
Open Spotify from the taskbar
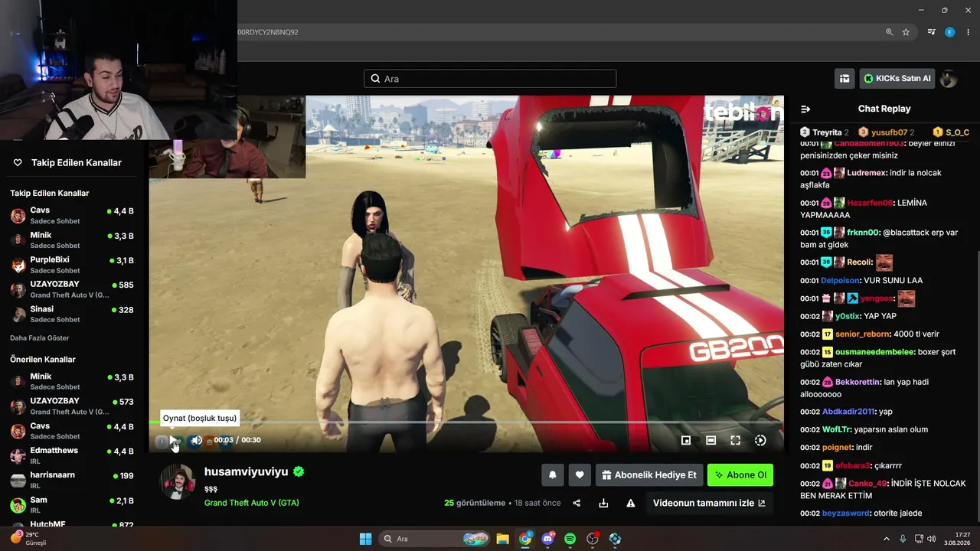570,539
